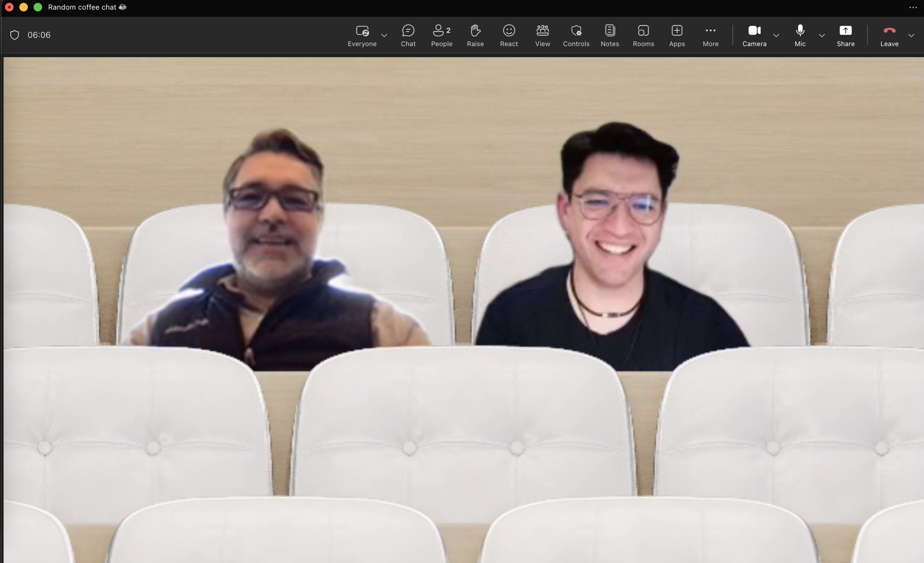The image size is (924, 563).
Task: Show the People participants list
Action: click(x=441, y=35)
